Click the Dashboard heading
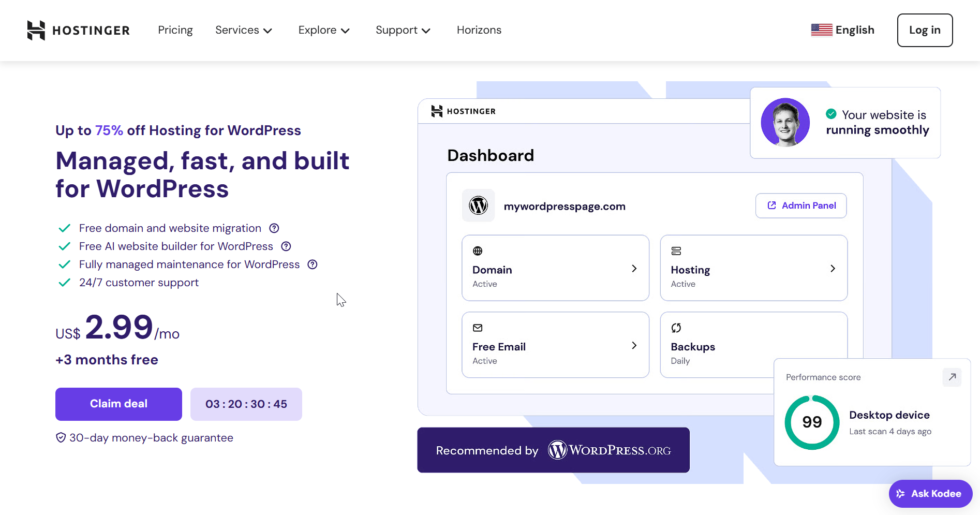This screenshot has width=980, height=515. [491, 155]
